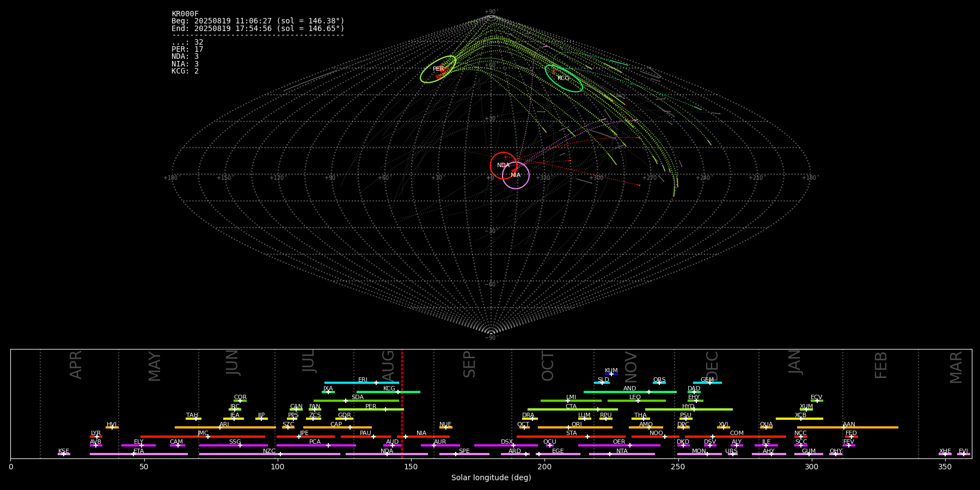Click the 300 tick on longitude axis
Viewport: 980px width, 490px height.
coord(811,467)
